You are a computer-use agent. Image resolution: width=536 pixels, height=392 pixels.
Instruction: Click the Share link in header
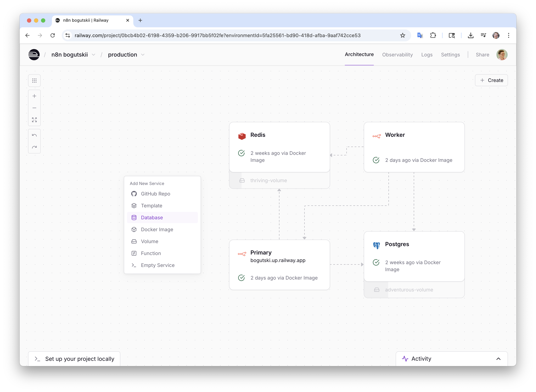(x=482, y=55)
